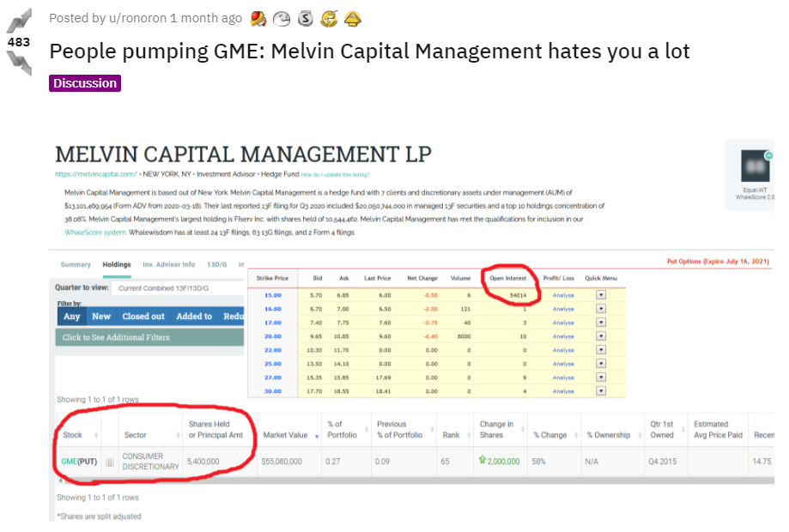Click the first rocket award icon
Viewport: 789px width, 532px height.
coord(258,18)
